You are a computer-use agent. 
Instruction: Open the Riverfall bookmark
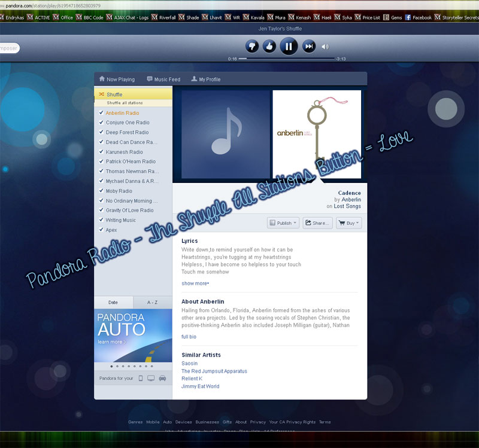pos(163,17)
